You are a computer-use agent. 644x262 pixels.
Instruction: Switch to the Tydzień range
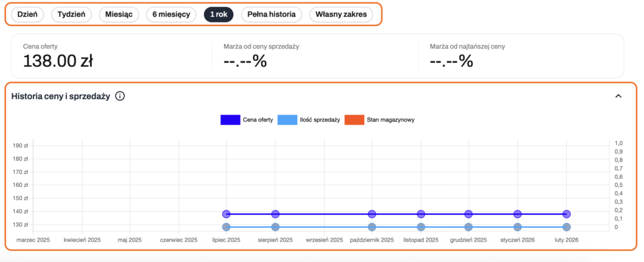point(71,14)
